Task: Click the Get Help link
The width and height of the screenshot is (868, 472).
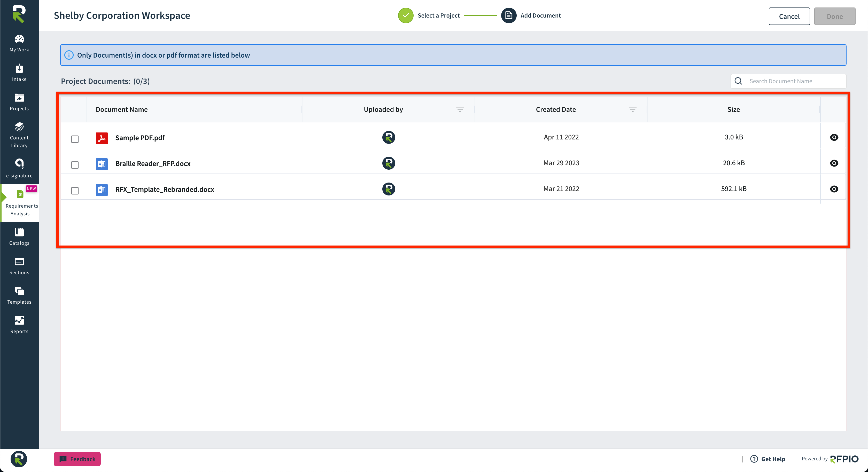Action: pos(773,459)
